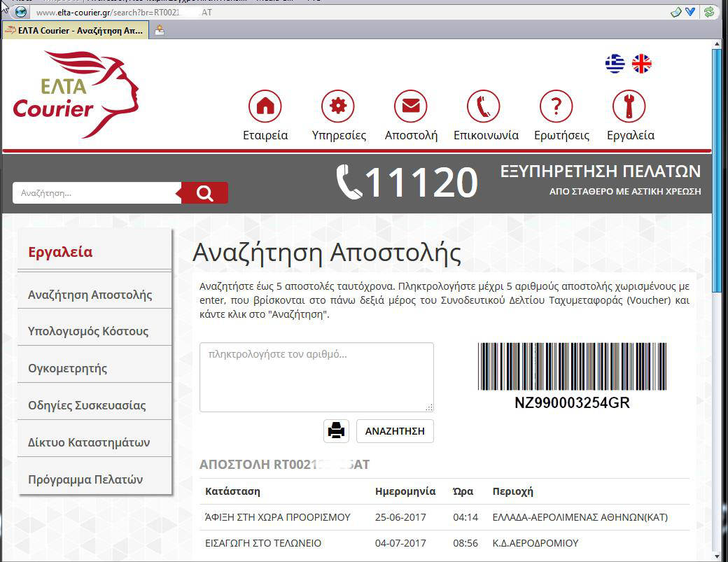Screen dimensions: 728x562
Task: Select Αναζήτηση Αποστολής in sidebar
Action: pos(90,295)
